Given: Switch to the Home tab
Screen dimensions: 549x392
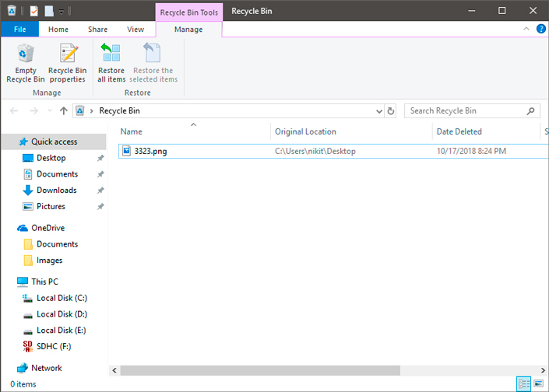Looking at the screenshot, I should click(x=58, y=30).
